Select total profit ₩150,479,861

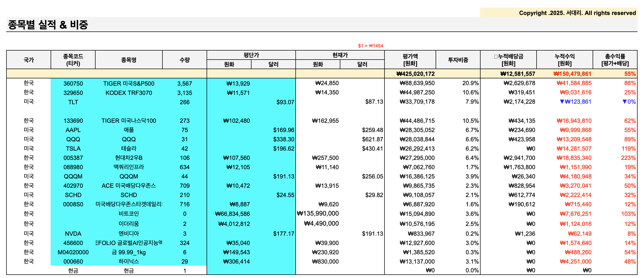(572, 74)
